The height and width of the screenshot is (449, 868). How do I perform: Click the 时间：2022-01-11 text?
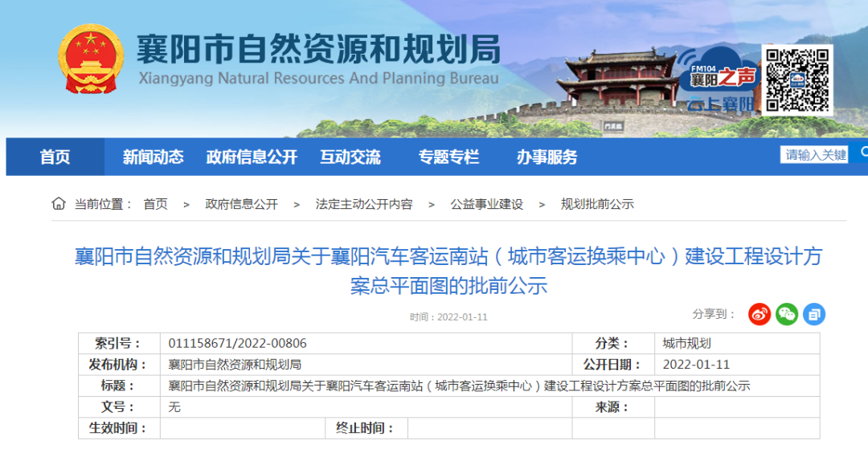click(x=448, y=316)
